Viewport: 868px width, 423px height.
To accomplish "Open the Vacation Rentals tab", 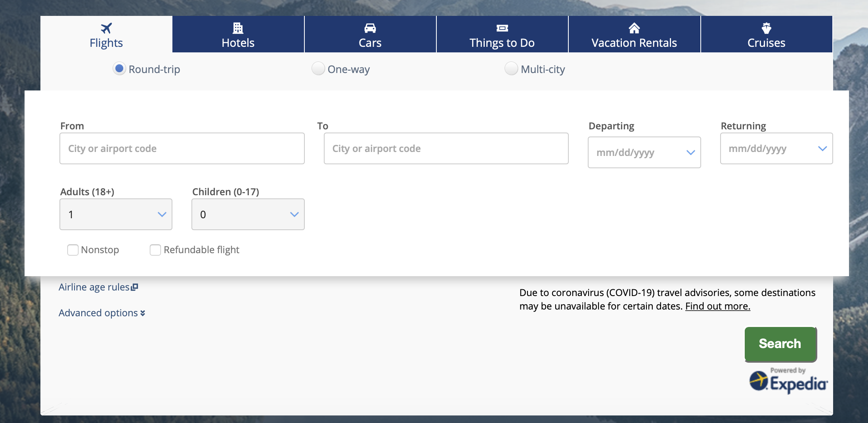I will coord(634,34).
